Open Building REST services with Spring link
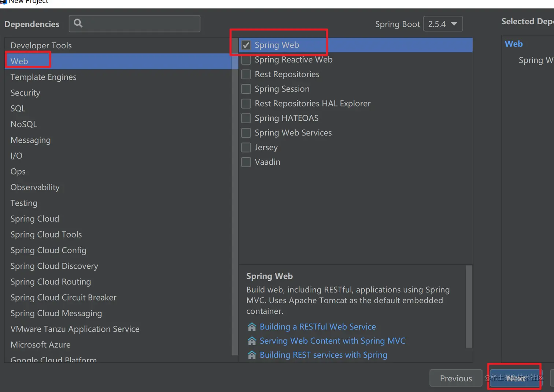The width and height of the screenshot is (554, 392). coord(324,355)
